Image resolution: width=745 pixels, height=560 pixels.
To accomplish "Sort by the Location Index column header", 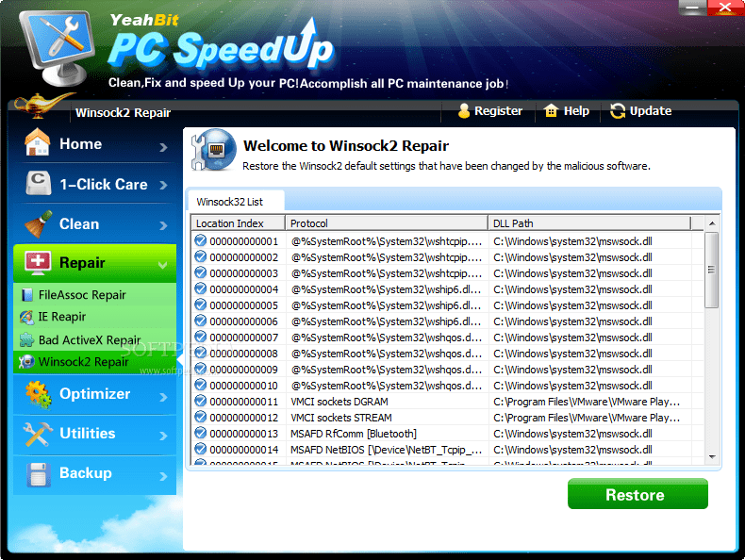I will pyautogui.click(x=238, y=223).
